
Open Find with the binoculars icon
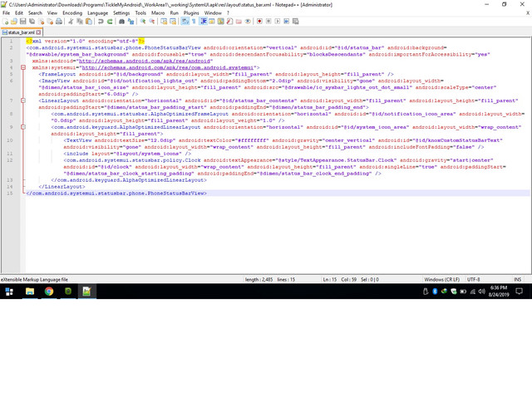pos(121,22)
